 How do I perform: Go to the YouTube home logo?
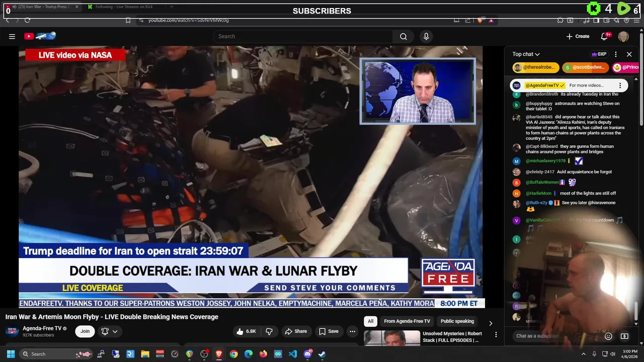[40, 36]
